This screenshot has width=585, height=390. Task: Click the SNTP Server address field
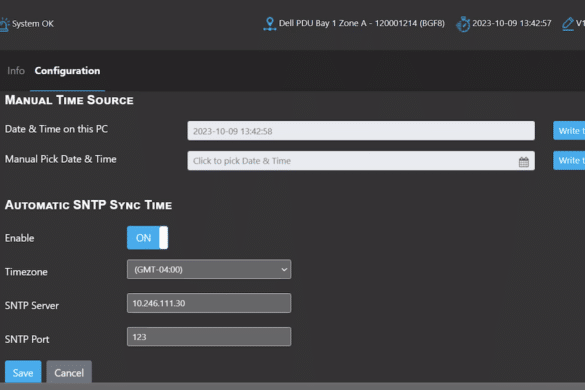pos(209,303)
